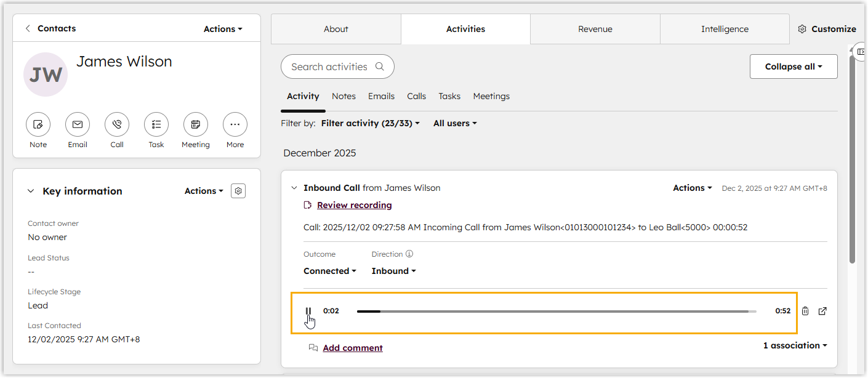Click the recording progress bar
This screenshot has width=868, height=378.
554,312
